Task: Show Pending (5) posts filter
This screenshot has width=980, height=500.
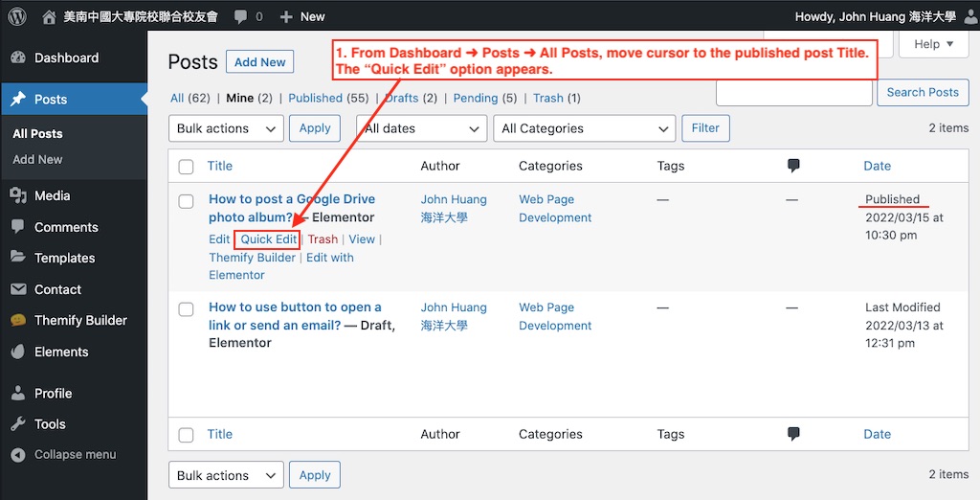Action: (485, 98)
